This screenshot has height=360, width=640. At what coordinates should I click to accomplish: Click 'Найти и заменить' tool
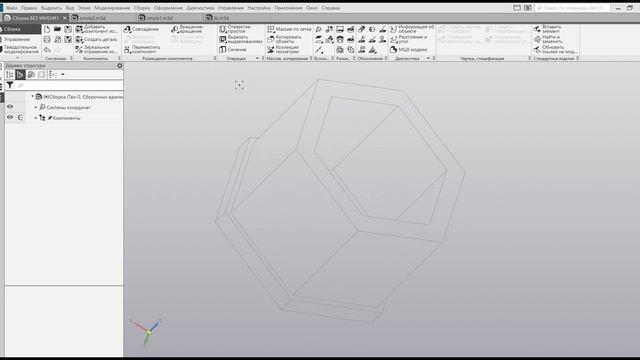(548, 39)
